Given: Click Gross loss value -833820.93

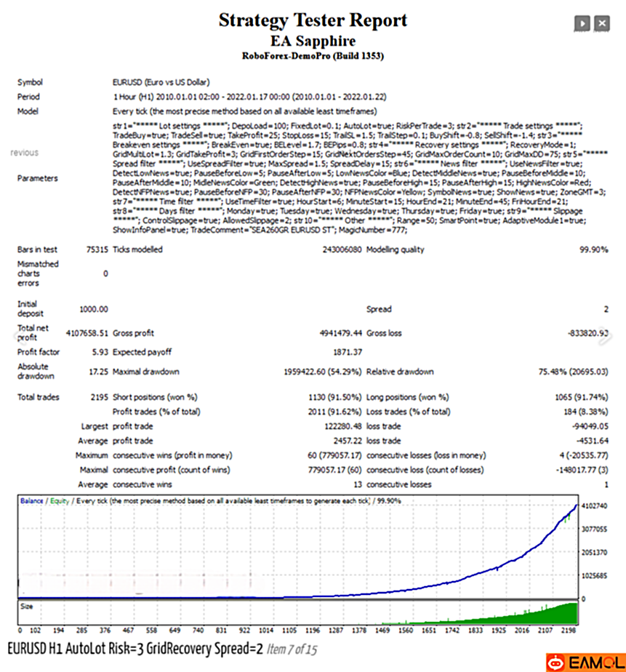Looking at the screenshot, I should pyautogui.click(x=588, y=333).
